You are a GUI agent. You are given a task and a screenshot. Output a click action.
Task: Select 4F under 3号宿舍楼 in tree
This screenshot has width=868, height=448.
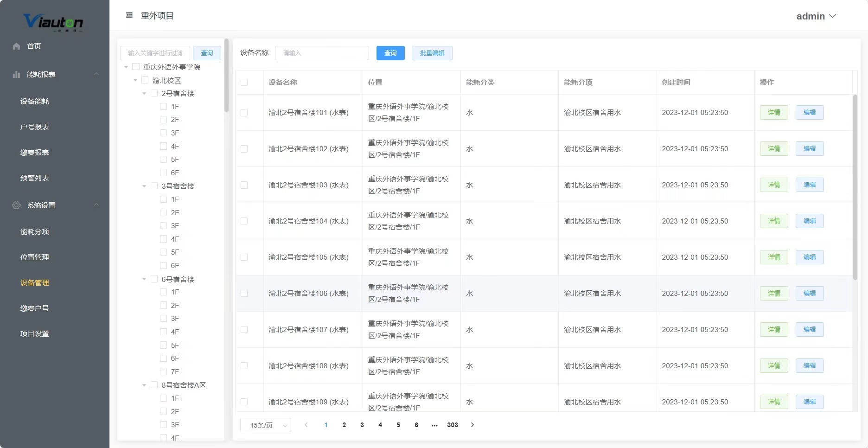175,239
